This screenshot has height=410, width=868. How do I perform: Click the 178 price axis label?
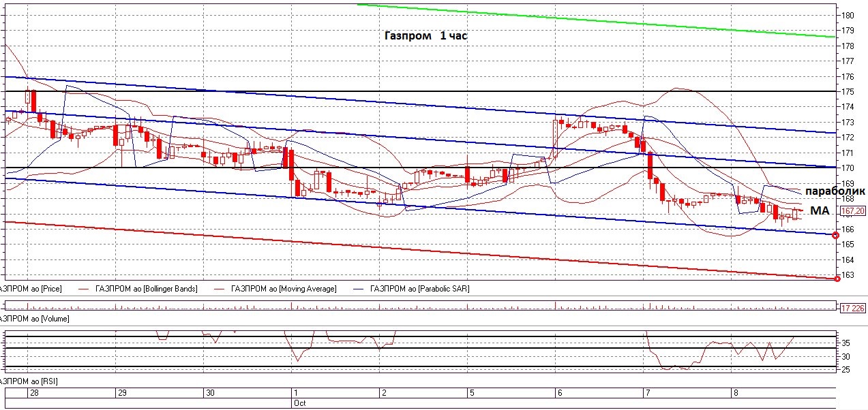(848, 46)
